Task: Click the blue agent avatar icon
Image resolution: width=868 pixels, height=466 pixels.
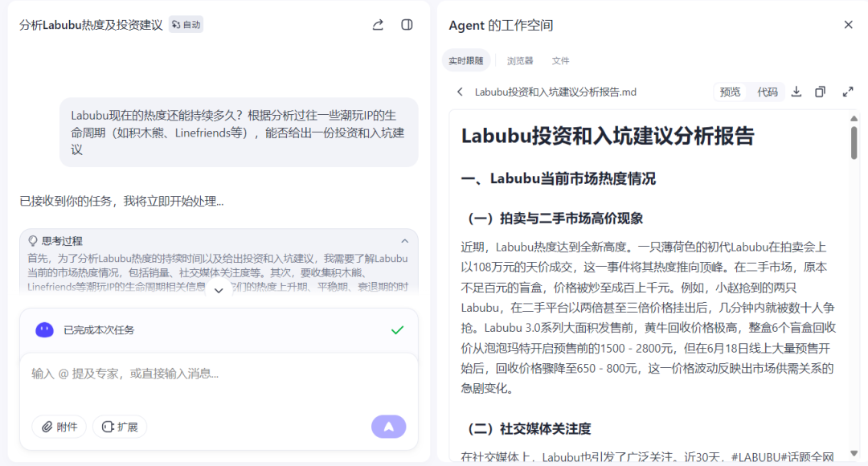Action: 45,330
